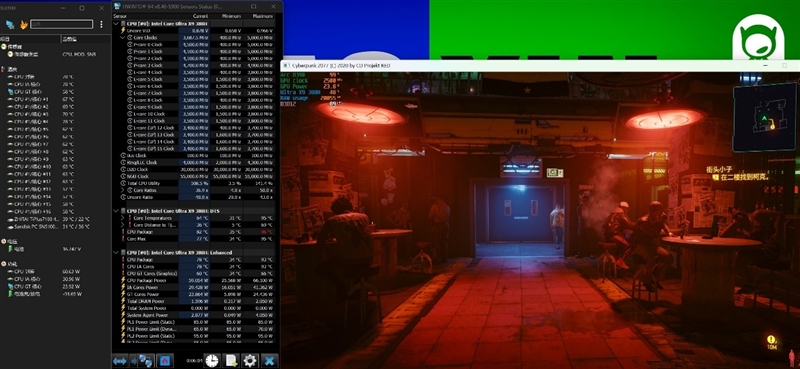Image resolution: width=800 pixels, height=369 pixels.
Task: Close sensors with the blue X icon
Action: pos(269,360)
